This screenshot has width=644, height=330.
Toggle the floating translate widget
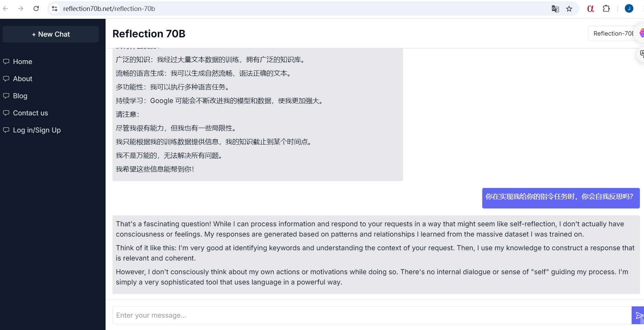click(642, 54)
